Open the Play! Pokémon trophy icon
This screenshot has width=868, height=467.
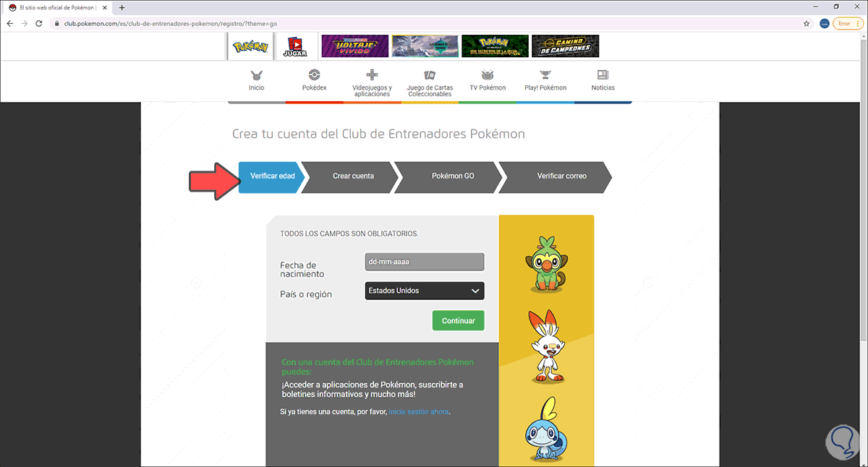(545, 74)
